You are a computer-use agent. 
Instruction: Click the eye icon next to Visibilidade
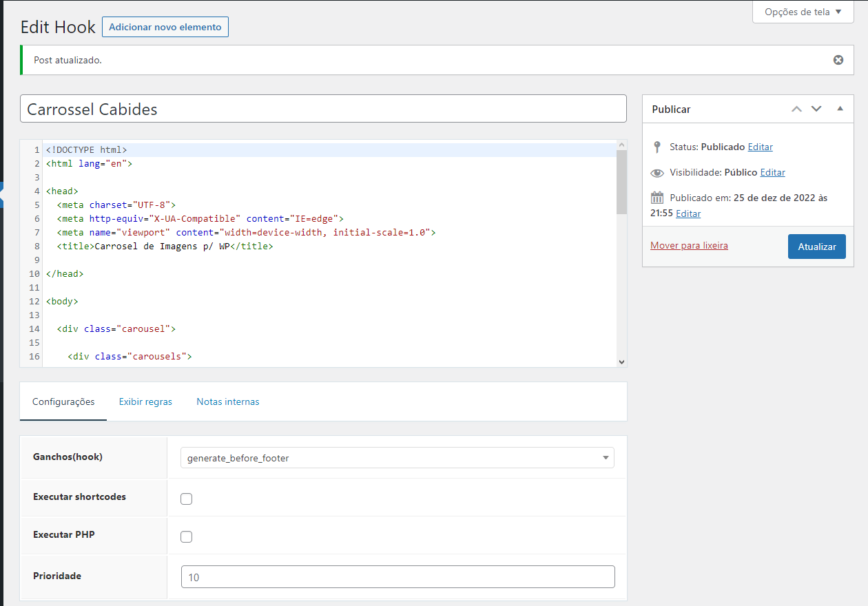657,172
